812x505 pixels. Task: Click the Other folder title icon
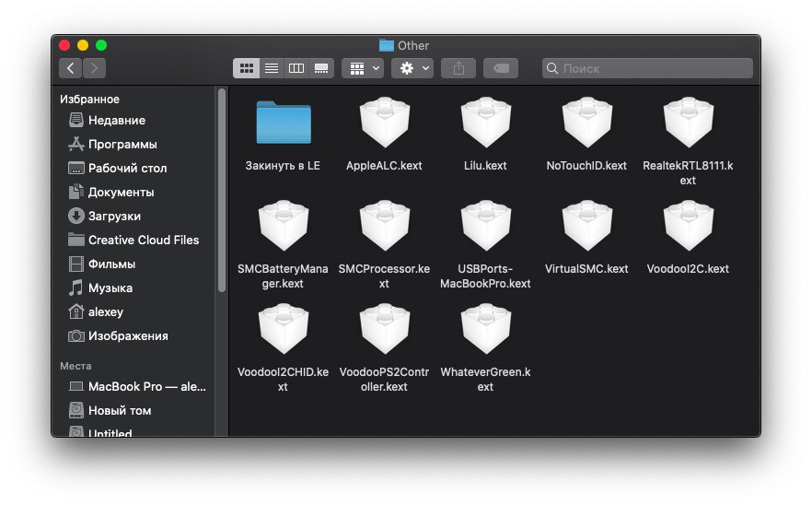[x=387, y=46]
